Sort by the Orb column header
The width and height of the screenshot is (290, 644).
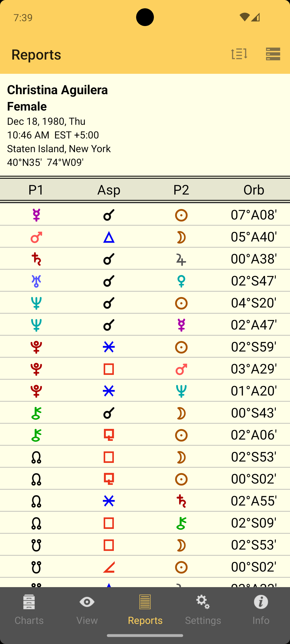click(x=254, y=190)
